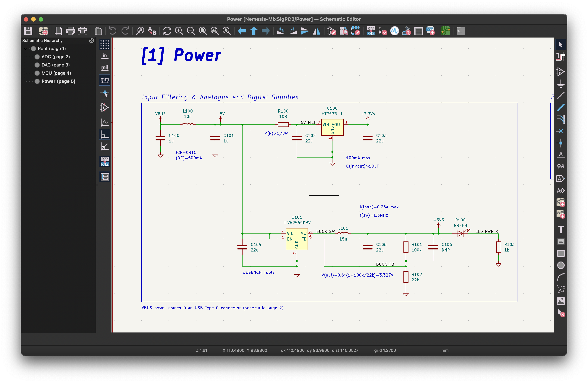Click the Save schematic icon
The width and height of the screenshot is (588, 383).
(28, 31)
